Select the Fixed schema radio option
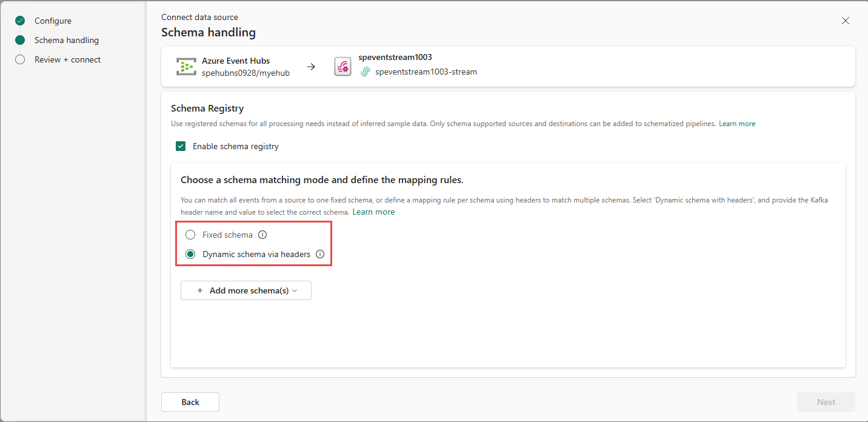868x422 pixels. 191,235
